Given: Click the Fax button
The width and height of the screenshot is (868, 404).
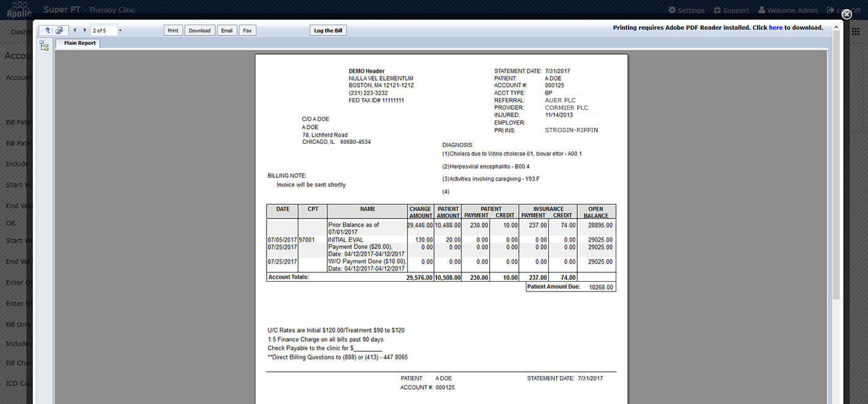Looking at the screenshot, I should coord(247,30).
